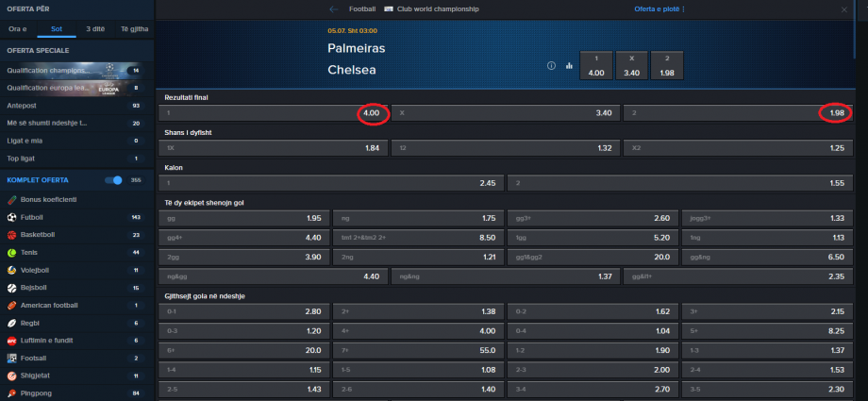Select header odds button 2 at 1.98
Viewport: 868px width, 401px height.
tap(667, 65)
